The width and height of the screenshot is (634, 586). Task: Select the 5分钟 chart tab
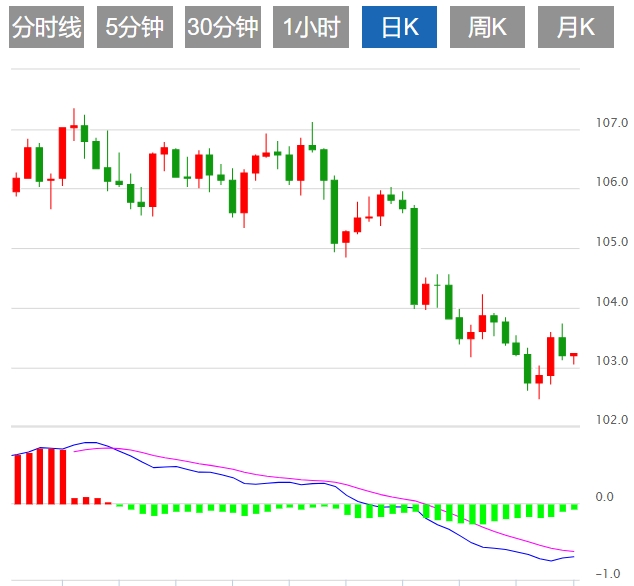pos(134,28)
